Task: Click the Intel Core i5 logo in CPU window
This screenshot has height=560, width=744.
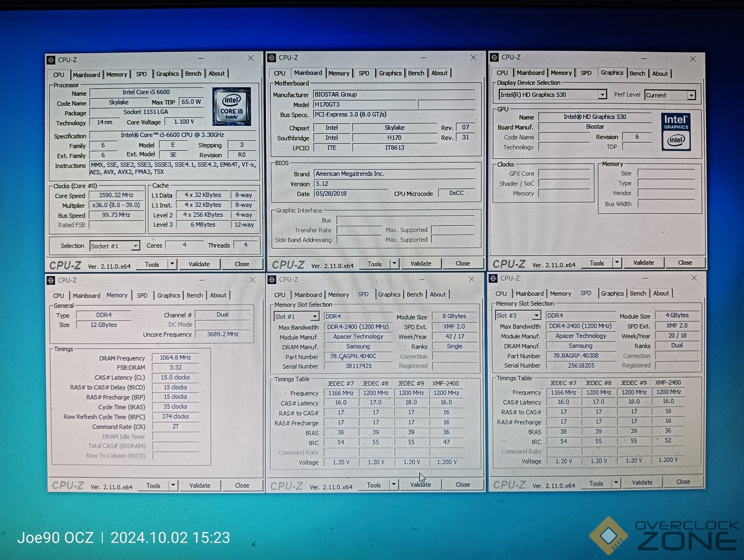Action: pos(232,106)
